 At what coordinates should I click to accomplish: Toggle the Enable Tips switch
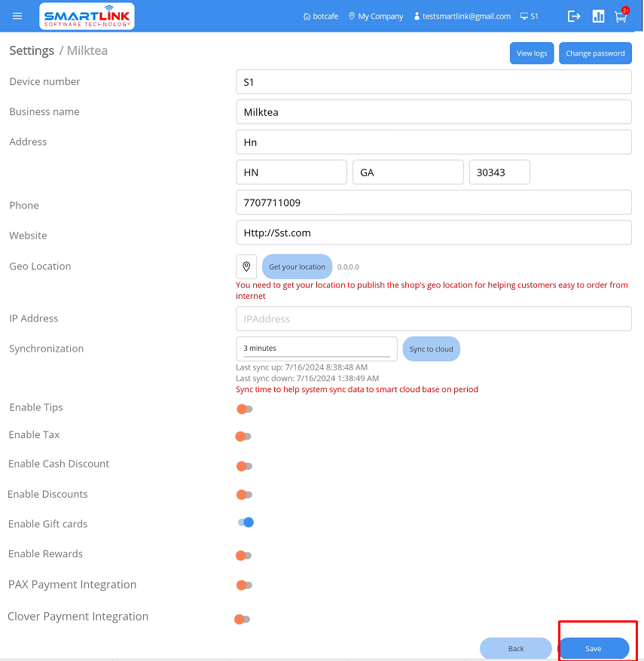(244, 409)
